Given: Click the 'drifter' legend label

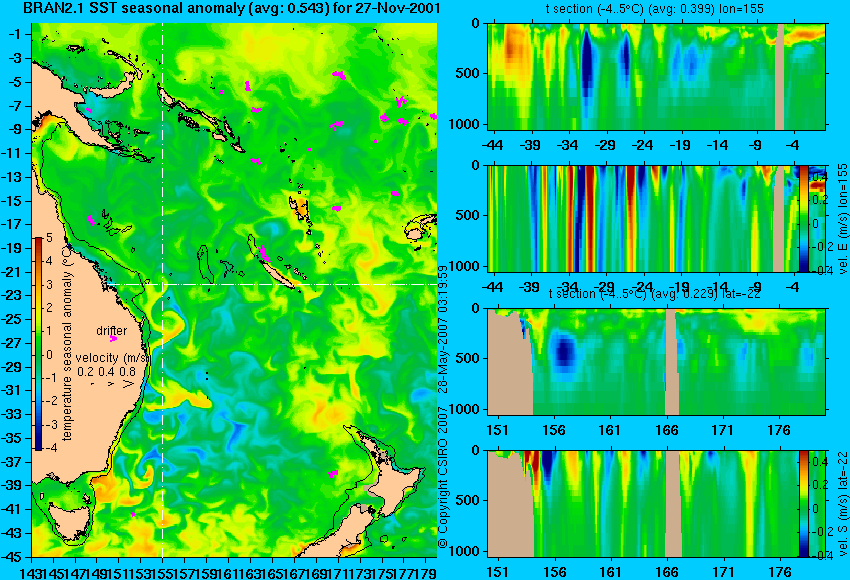Looking at the screenshot, I should [112, 330].
